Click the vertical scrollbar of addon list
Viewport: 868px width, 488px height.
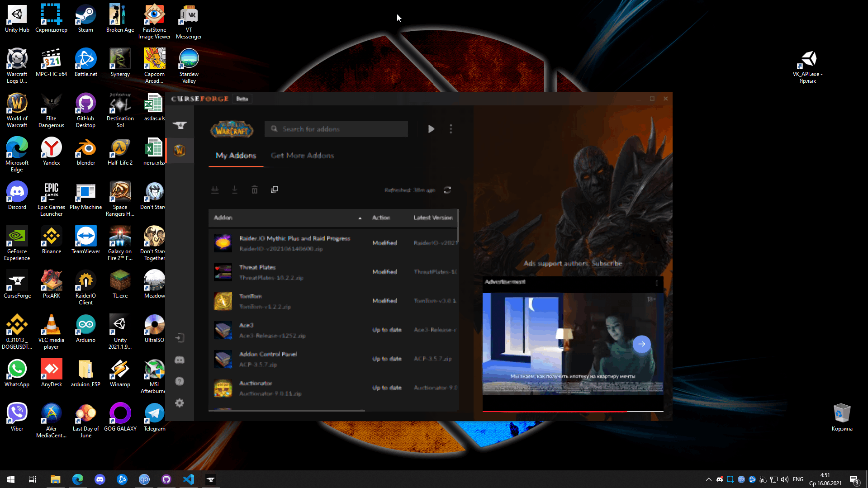(458, 225)
